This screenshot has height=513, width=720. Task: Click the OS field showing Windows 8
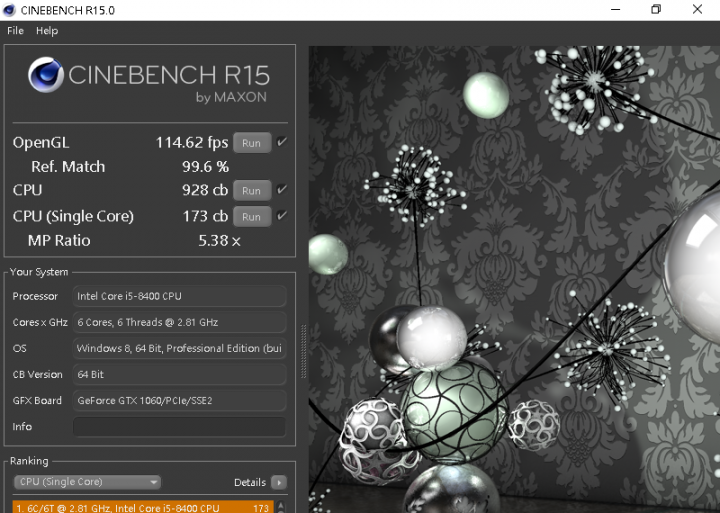(180, 349)
